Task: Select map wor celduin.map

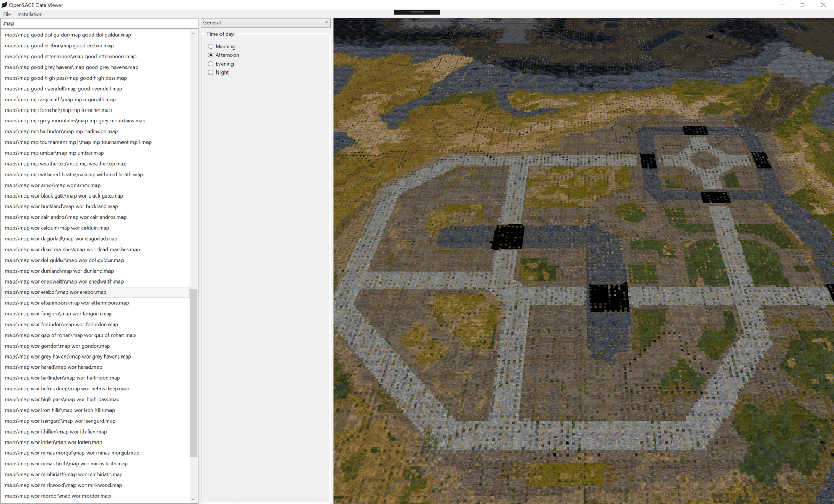Action: coord(95,228)
